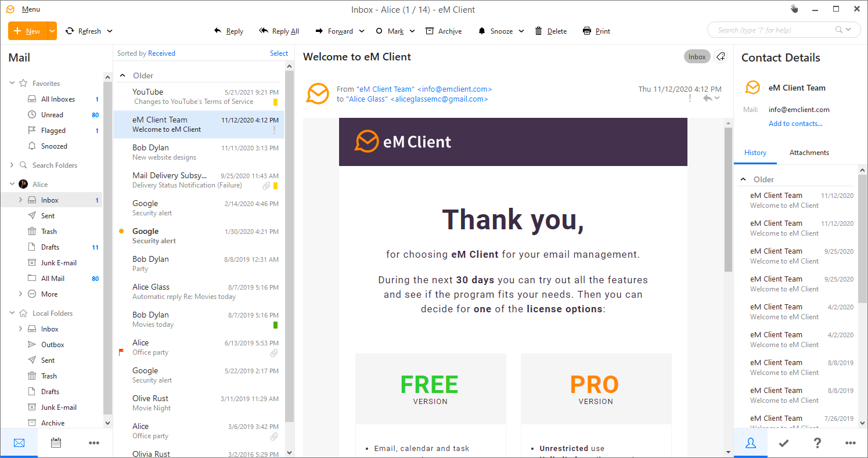The height and width of the screenshot is (458, 868).
Task: Snooze the current email
Action: pyautogui.click(x=496, y=31)
